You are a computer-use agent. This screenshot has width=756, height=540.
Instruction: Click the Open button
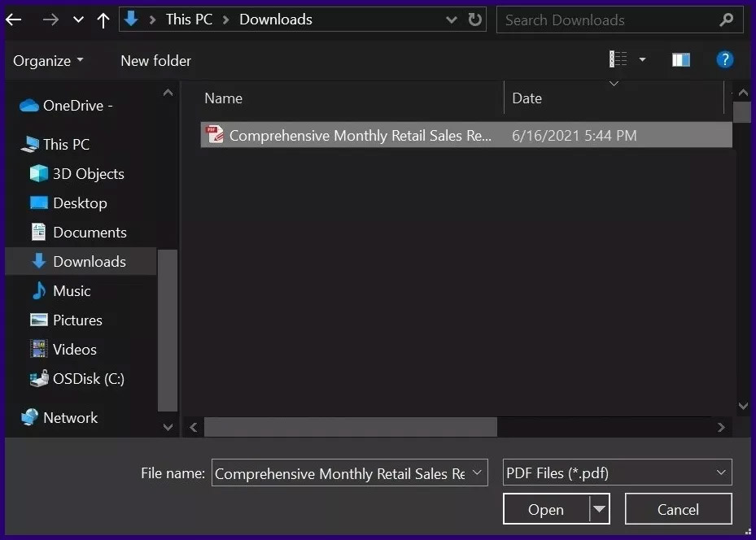545,510
